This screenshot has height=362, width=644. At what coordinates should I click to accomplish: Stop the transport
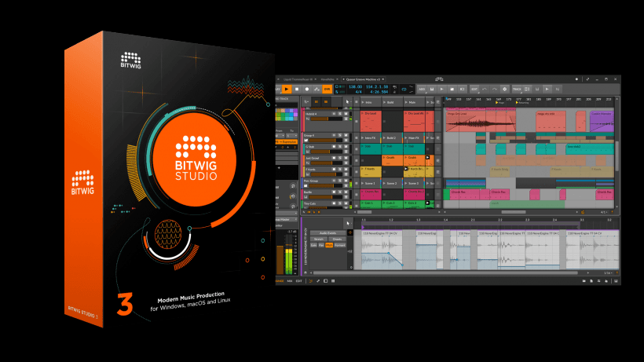coord(297,89)
